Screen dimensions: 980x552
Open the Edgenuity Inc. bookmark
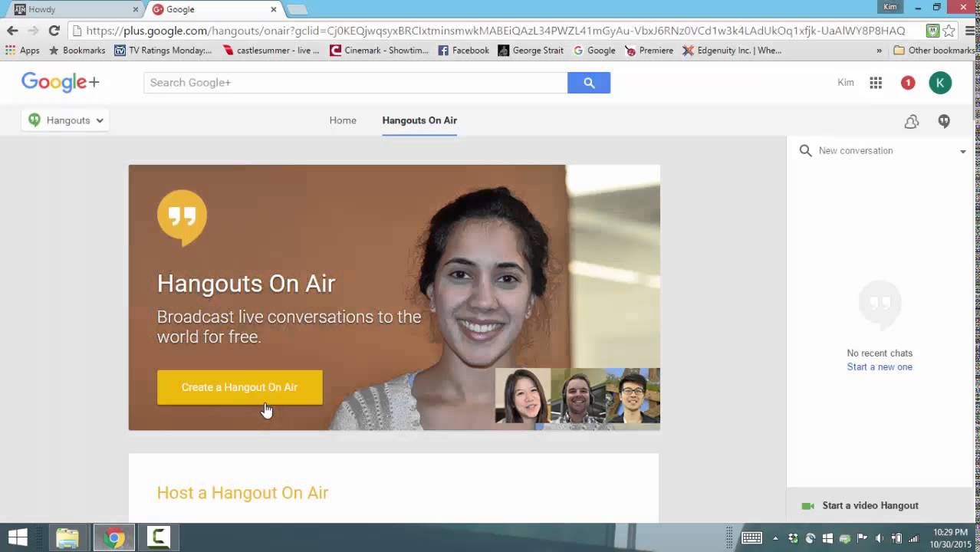732,51
